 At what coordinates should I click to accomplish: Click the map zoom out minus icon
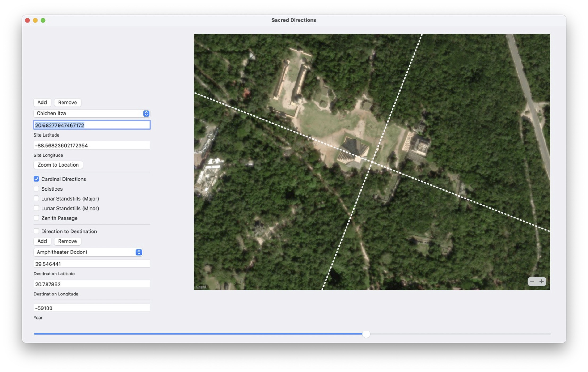tap(532, 281)
